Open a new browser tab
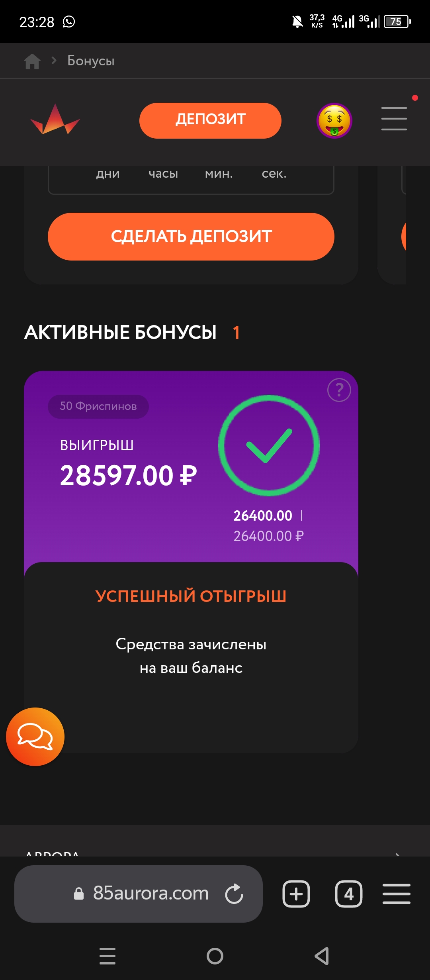The height and width of the screenshot is (980, 430). 296,894
